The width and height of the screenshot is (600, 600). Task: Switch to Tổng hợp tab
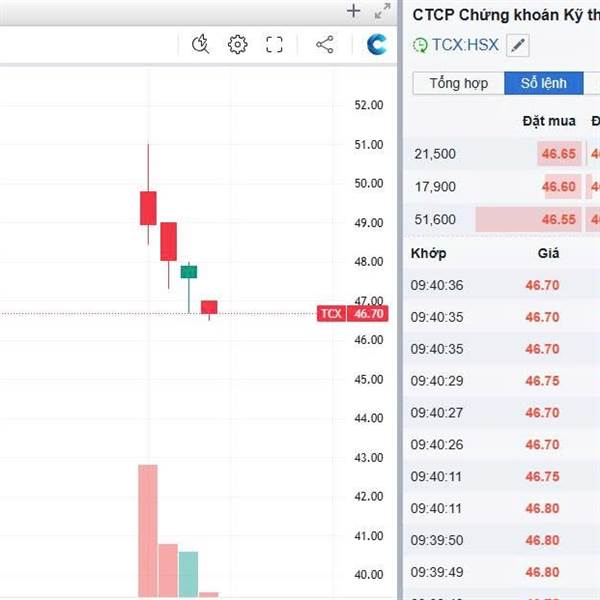[458, 83]
